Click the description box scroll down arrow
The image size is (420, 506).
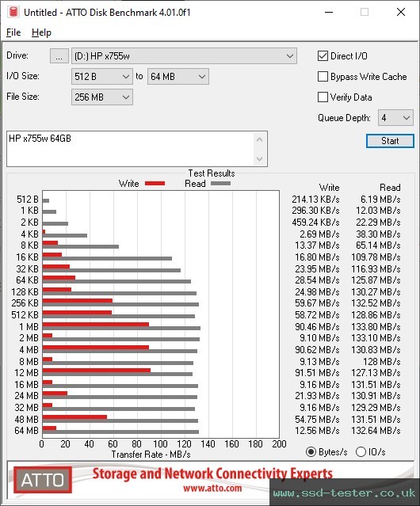260,159
